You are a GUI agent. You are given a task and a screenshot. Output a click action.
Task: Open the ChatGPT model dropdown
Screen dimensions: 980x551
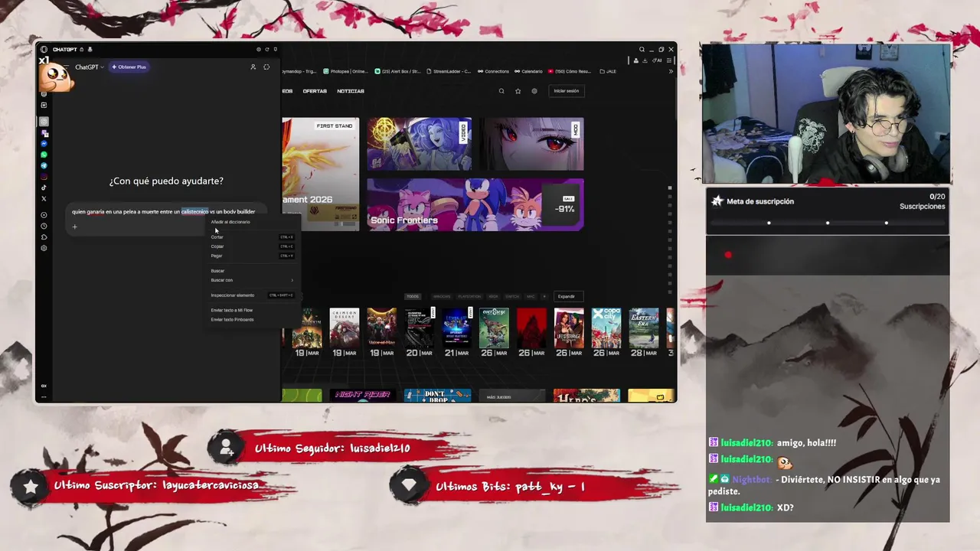pos(89,67)
